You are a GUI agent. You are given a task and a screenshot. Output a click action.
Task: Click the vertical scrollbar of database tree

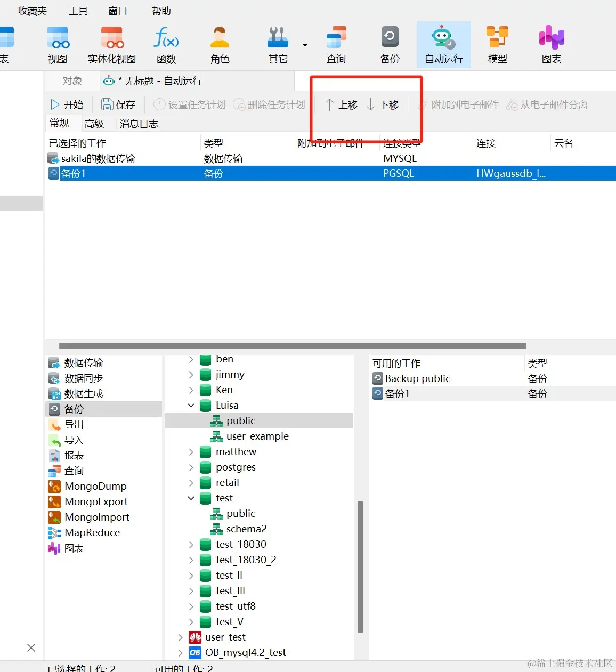361,566
